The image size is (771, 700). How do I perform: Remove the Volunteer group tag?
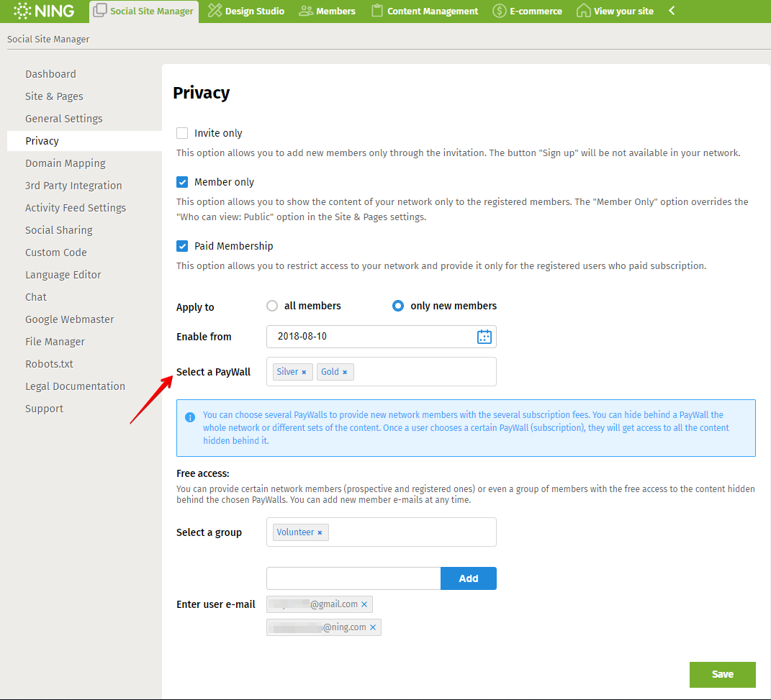click(x=320, y=532)
